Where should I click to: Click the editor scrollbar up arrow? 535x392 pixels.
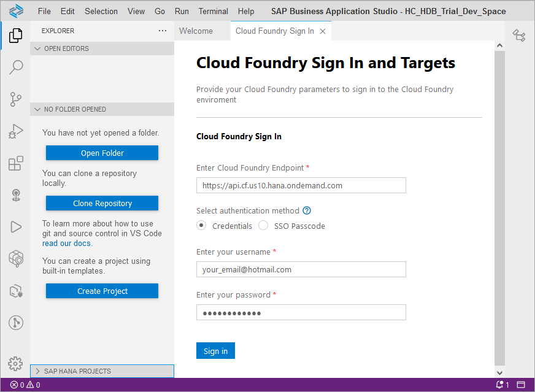pos(499,45)
